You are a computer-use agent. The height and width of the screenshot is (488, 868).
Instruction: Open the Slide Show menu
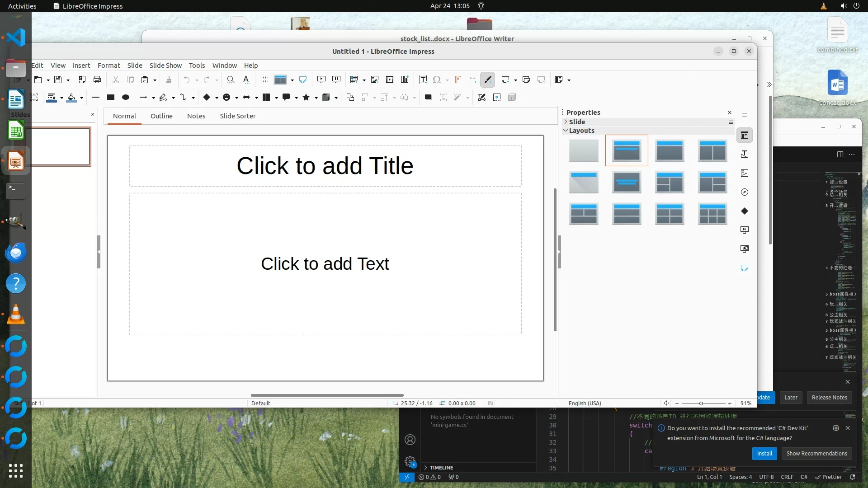coord(165,66)
